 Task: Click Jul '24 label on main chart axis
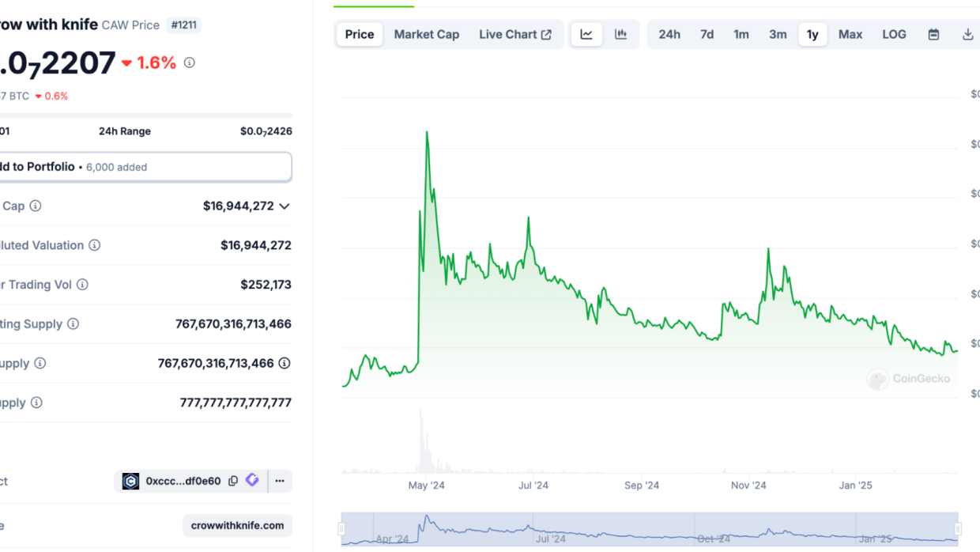tap(533, 485)
